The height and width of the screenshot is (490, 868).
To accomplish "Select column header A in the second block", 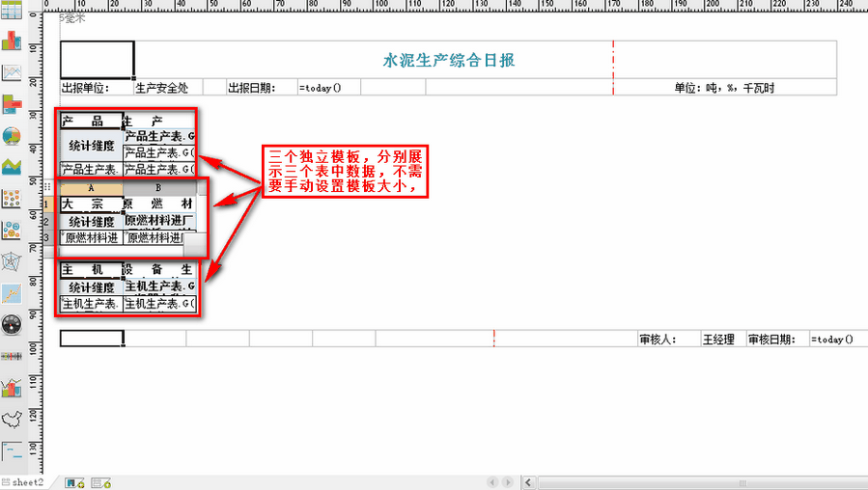I will coord(92,188).
